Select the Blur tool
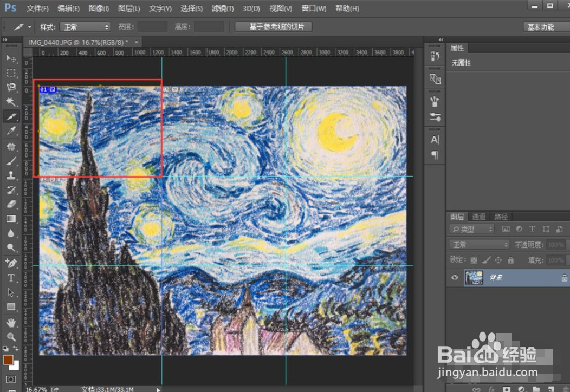The height and width of the screenshot is (392, 570). click(x=11, y=233)
